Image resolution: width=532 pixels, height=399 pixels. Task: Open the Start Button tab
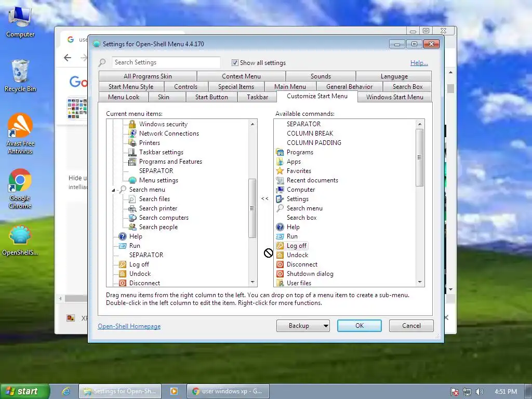click(x=211, y=97)
